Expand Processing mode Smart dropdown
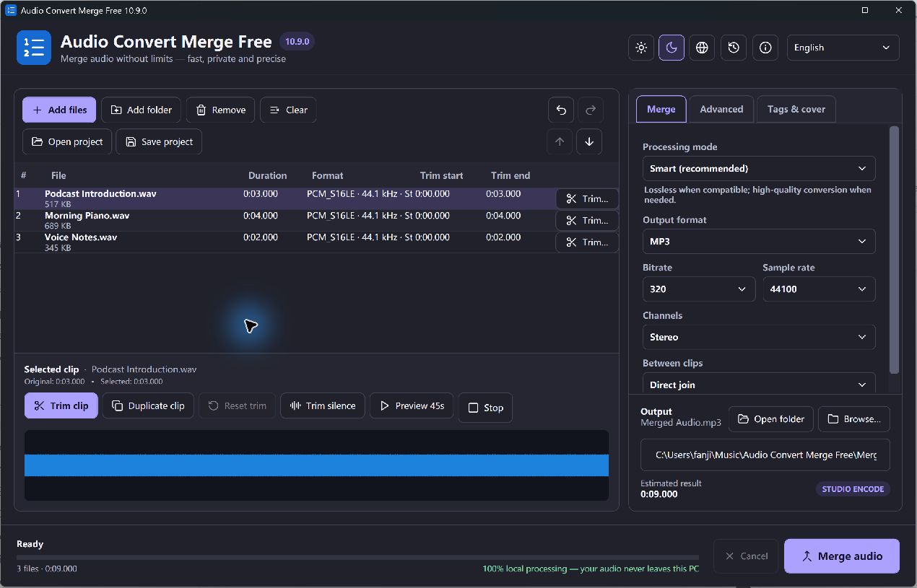 click(759, 168)
